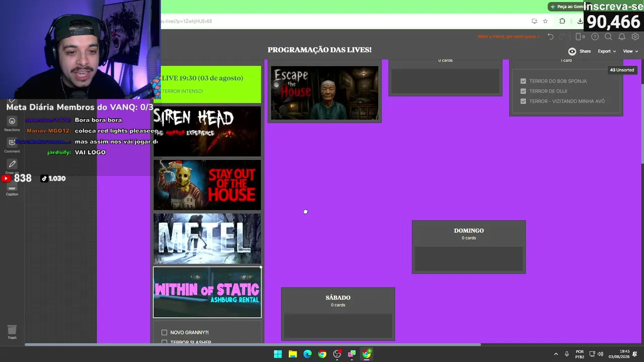Viewport: 644px width, 362px height.
Task: Select the LIVE 19:30 (03 de agosto) note
Action: [207, 84]
